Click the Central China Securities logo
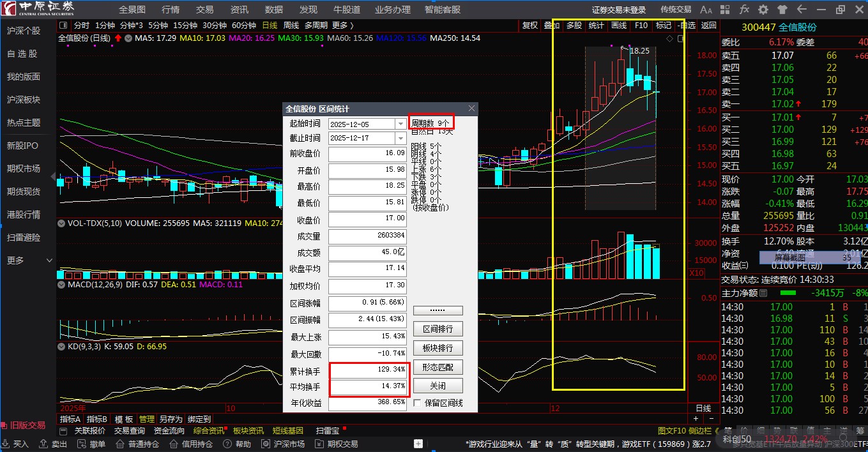 pos(39,9)
